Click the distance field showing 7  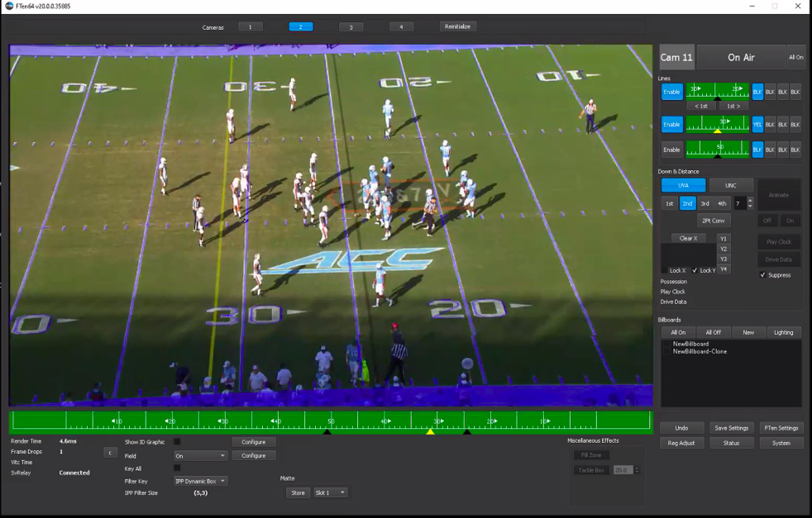coord(740,203)
